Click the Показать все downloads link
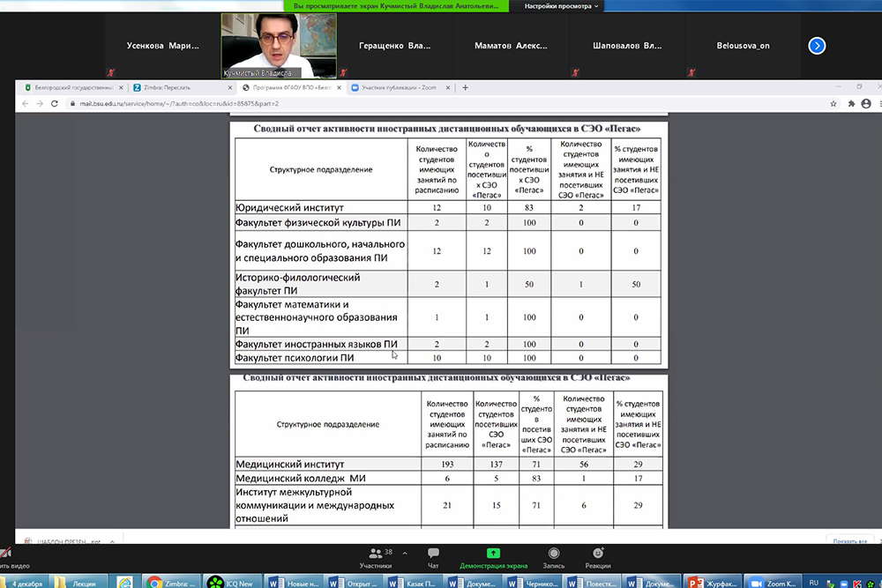Screen dimensions: 882x588 (x=850, y=540)
